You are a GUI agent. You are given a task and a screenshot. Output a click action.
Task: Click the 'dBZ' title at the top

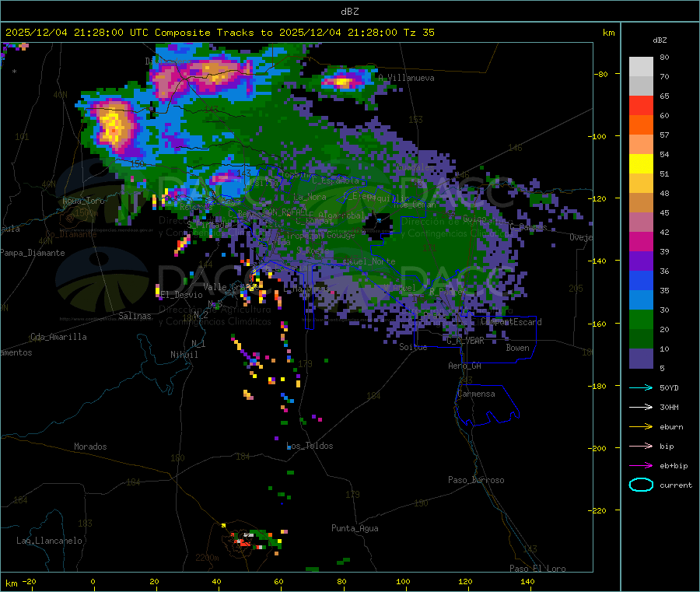[349, 12]
